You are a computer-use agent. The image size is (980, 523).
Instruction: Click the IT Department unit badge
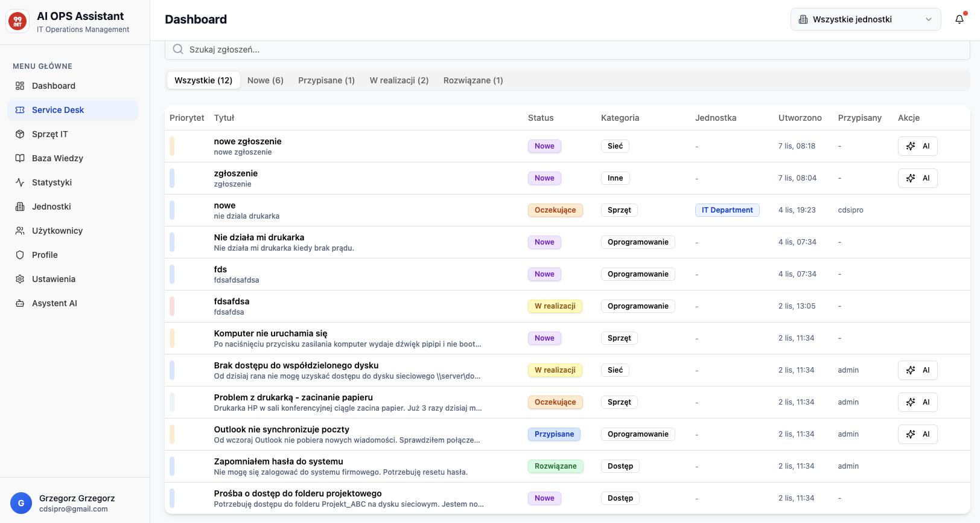727,210
